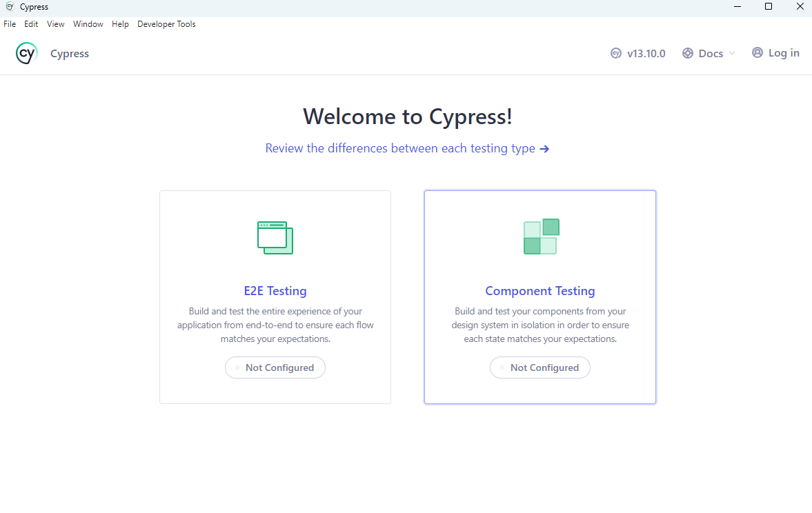Click the arrow icon after testing type link

544,148
